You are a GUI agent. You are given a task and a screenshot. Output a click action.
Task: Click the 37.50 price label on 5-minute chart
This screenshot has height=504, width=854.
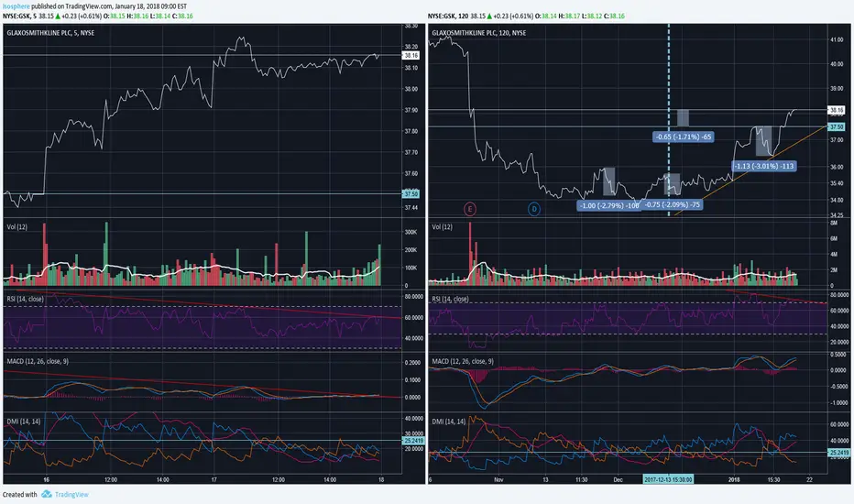411,193
